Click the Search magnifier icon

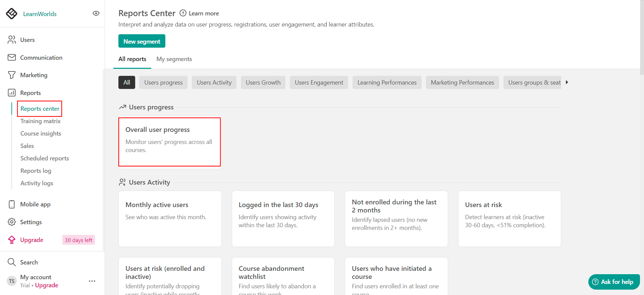pos(12,262)
